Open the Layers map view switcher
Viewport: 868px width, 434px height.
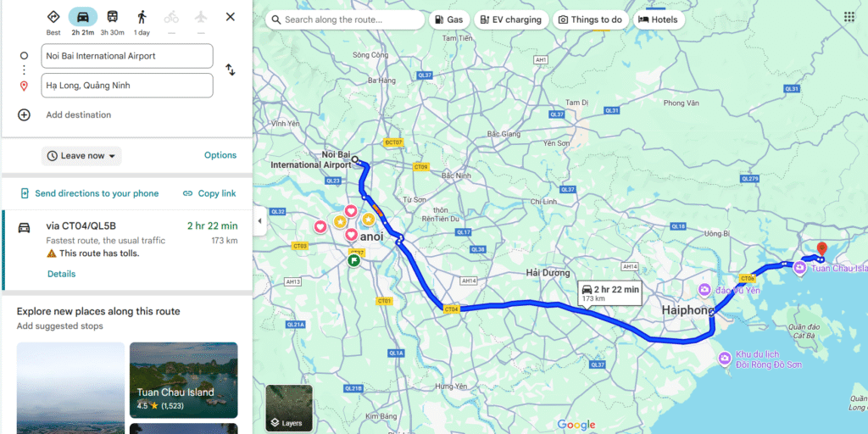pos(289,409)
